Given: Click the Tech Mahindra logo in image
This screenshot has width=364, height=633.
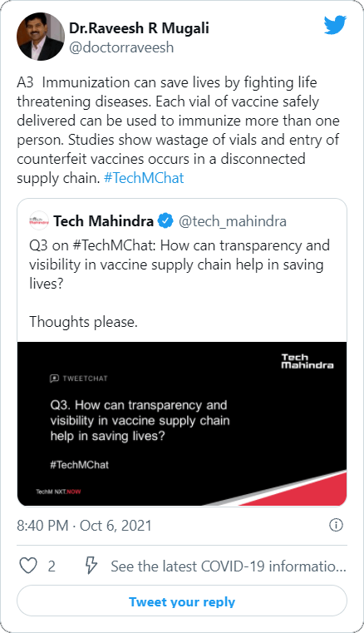Looking at the screenshot, I should [307, 361].
